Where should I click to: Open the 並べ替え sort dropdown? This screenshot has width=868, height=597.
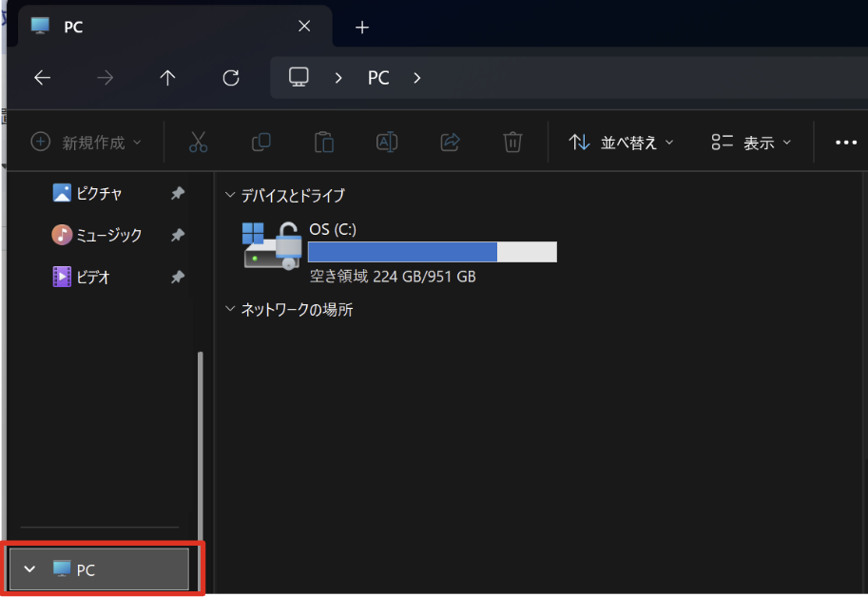(x=621, y=143)
